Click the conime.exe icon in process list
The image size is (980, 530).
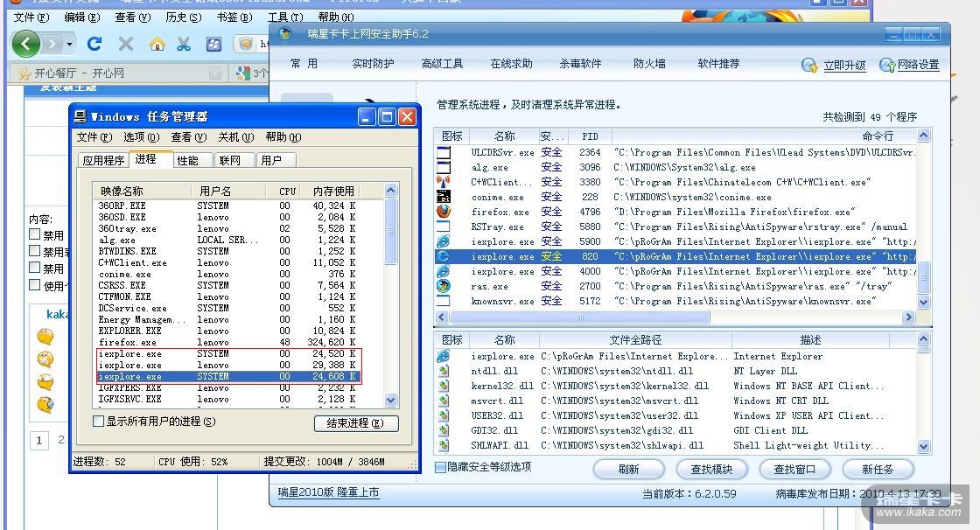[x=443, y=197]
